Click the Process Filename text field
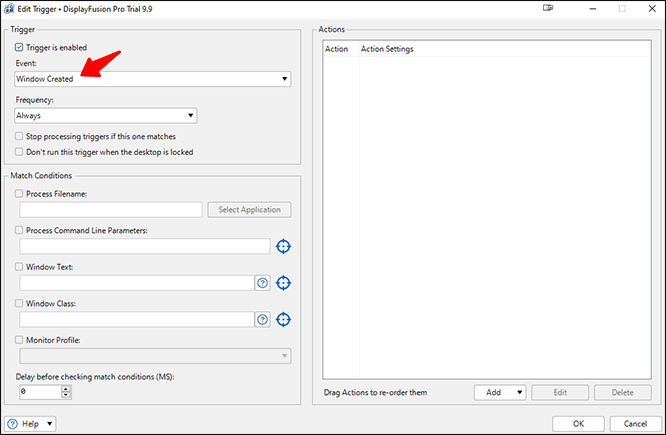The height and width of the screenshot is (435, 666). pyautogui.click(x=111, y=210)
